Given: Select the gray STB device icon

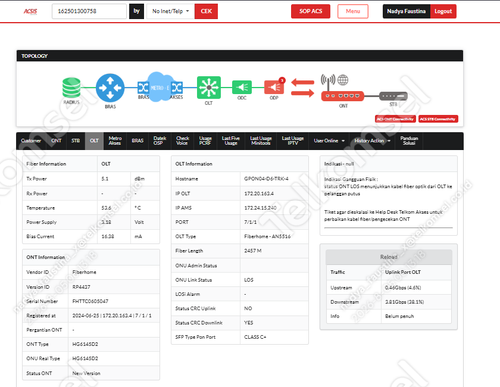Looking at the screenshot, I should tap(393, 96).
